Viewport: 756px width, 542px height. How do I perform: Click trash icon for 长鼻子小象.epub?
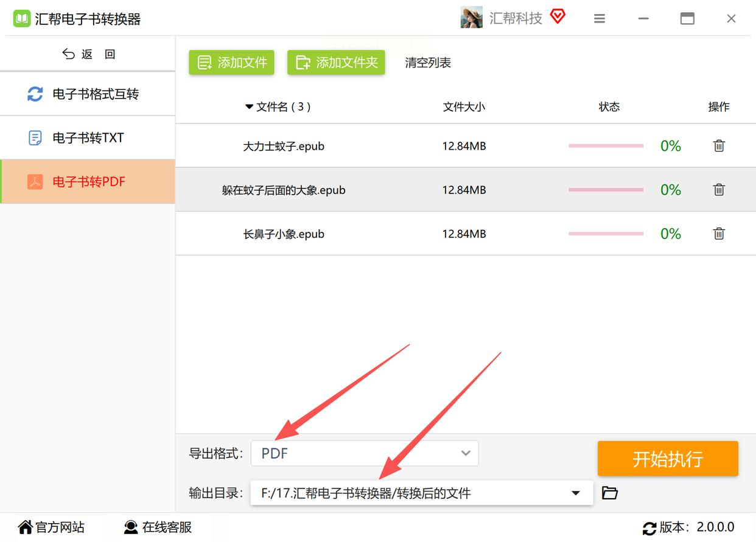[719, 234]
